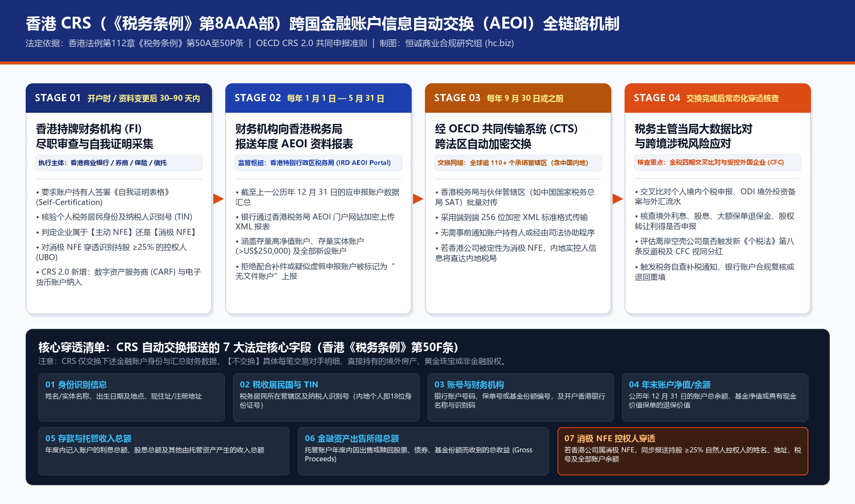Click the tag 核查重点：金税四期交叉比对
Viewport: 855px width, 504px height.
click(x=717, y=162)
